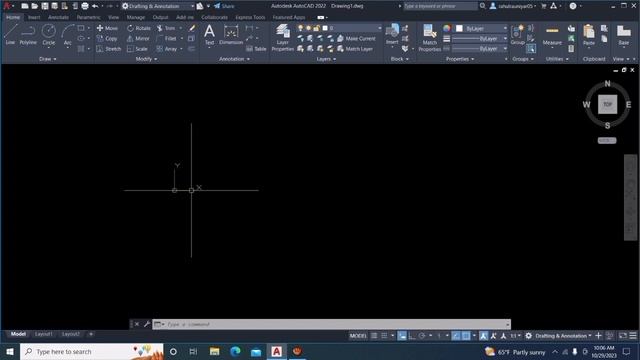Image resolution: width=640 pixels, height=360 pixels.
Task: Toggle dynamic input in status bar
Action: coord(402,336)
